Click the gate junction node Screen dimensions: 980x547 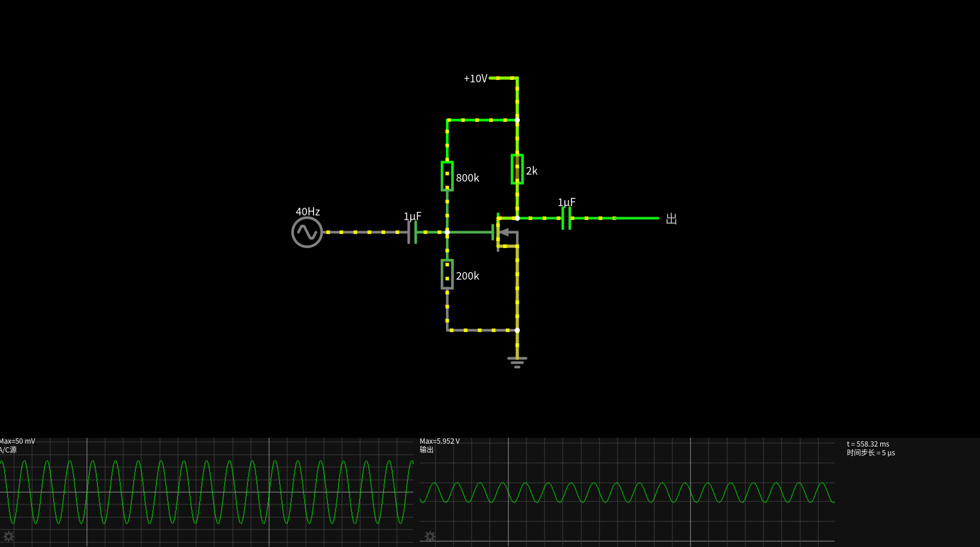click(x=447, y=232)
